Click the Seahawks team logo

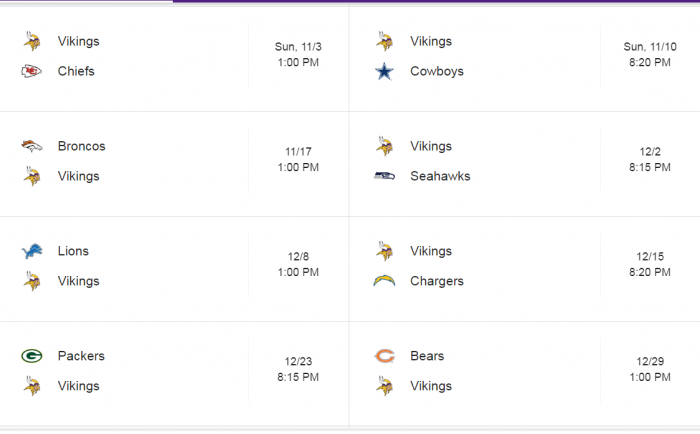(384, 176)
